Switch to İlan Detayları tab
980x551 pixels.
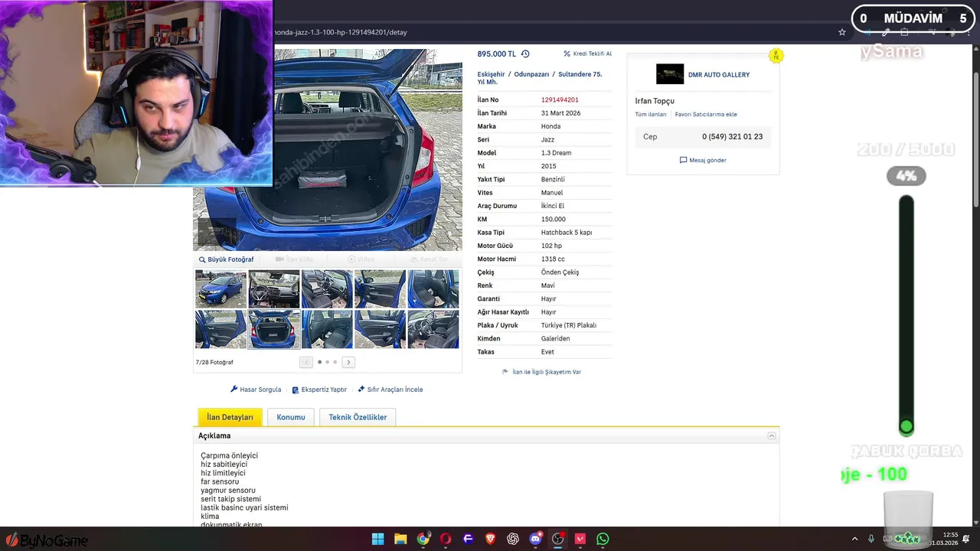tap(230, 417)
